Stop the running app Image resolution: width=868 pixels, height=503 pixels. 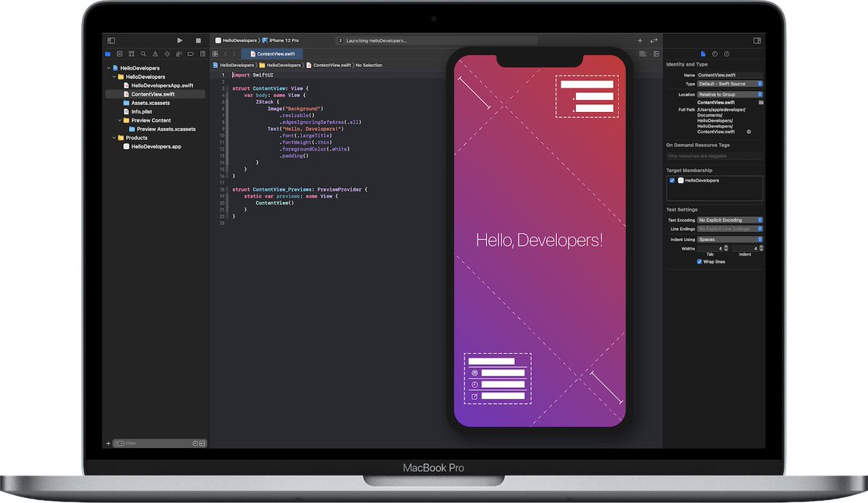pyautogui.click(x=197, y=41)
